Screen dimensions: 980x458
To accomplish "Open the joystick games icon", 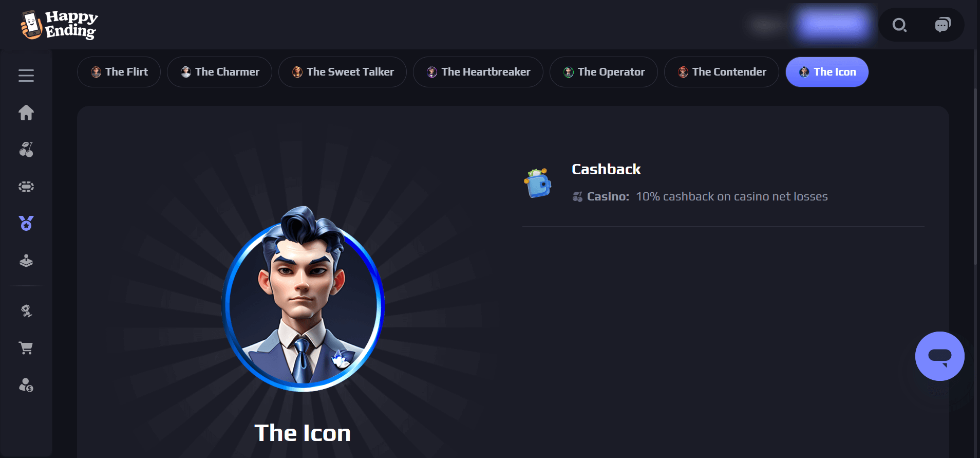I will pyautogui.click(x=26, y=261).
